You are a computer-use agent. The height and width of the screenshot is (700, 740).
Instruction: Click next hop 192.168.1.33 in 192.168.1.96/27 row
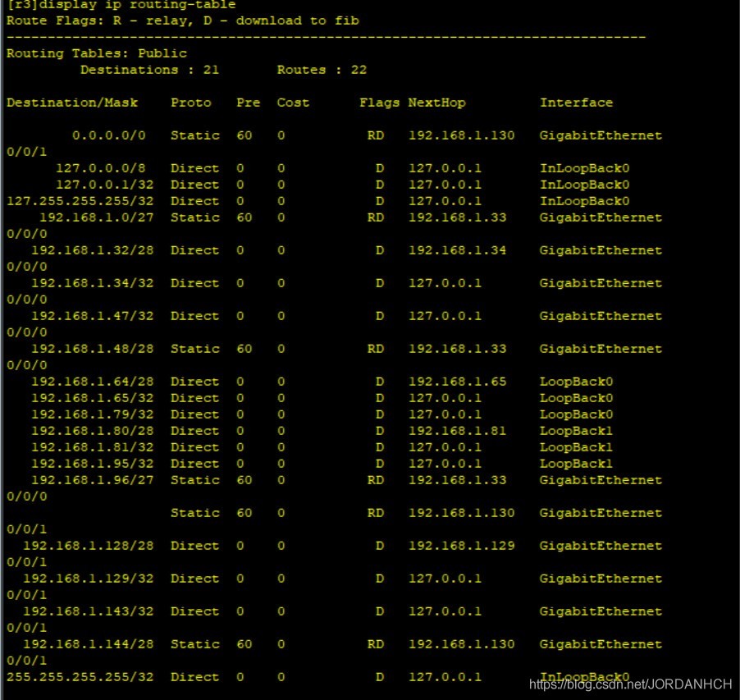[457, 480]
